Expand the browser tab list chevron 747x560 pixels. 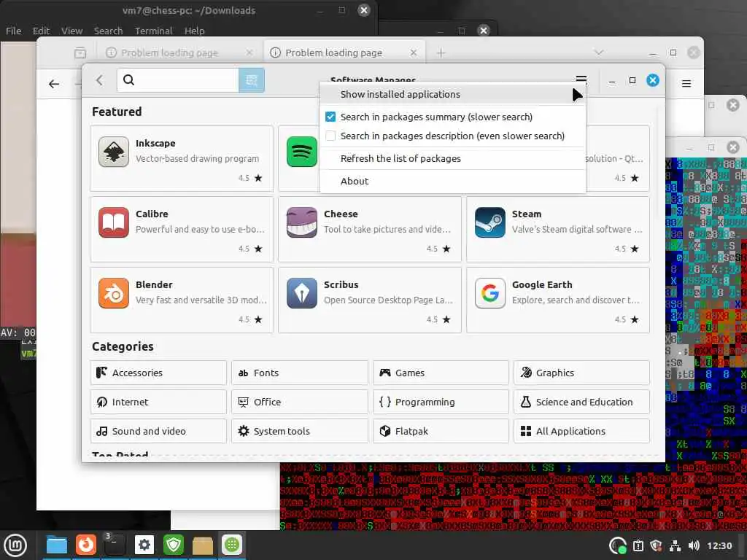[x=599, y=52]
